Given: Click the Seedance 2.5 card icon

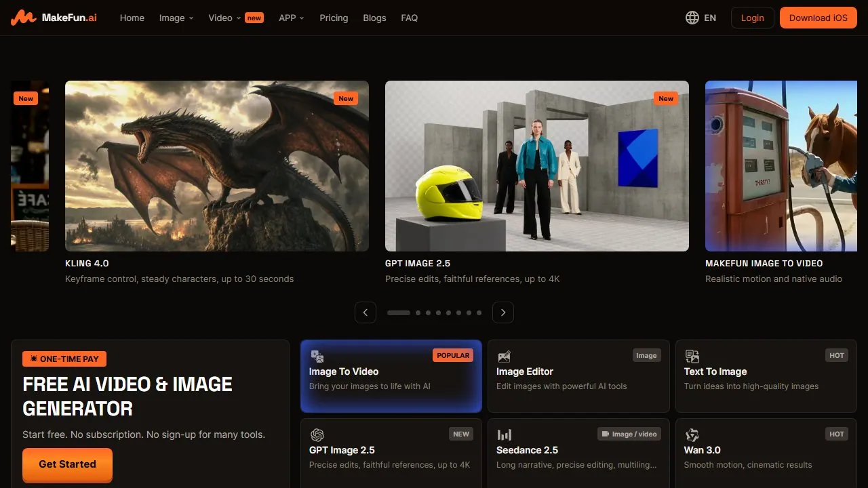Looking at the screenshot, I should (504, 435).
